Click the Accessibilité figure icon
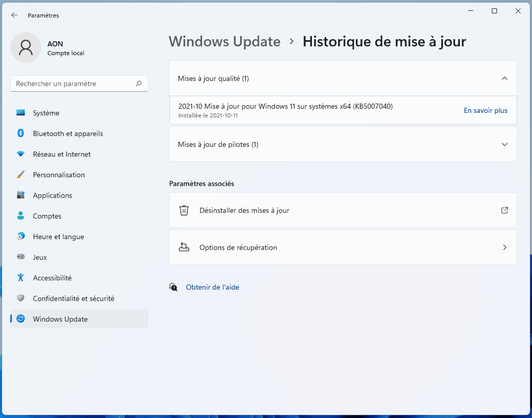This screenshot has width=532, height=418. tap(21, 277)
